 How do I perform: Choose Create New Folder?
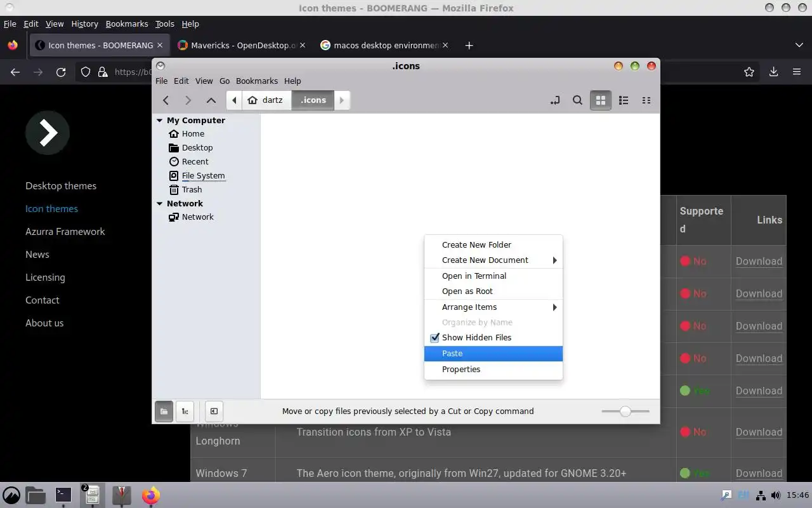coord(494,245)
